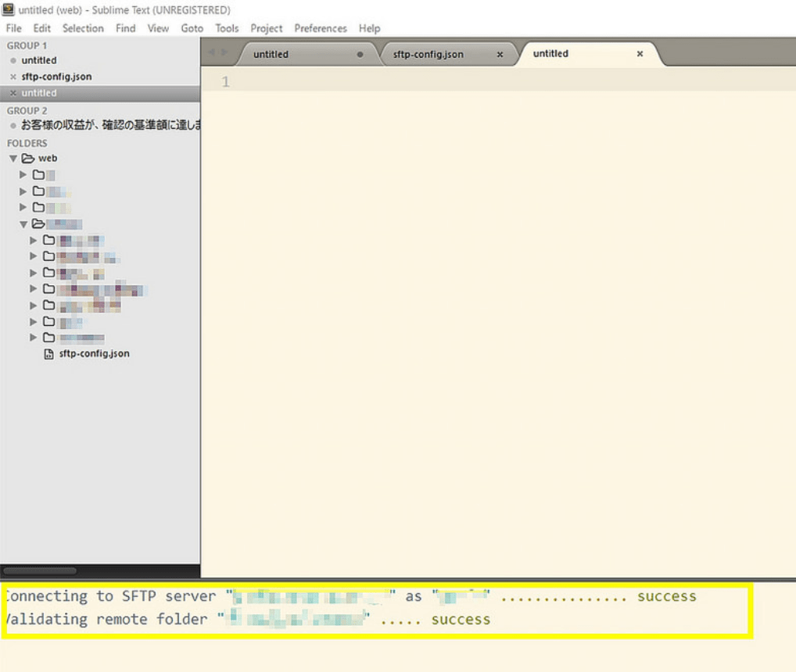Click the FOLDERS heading
This screenshot has width=796, height=672.
coord(27,143)
